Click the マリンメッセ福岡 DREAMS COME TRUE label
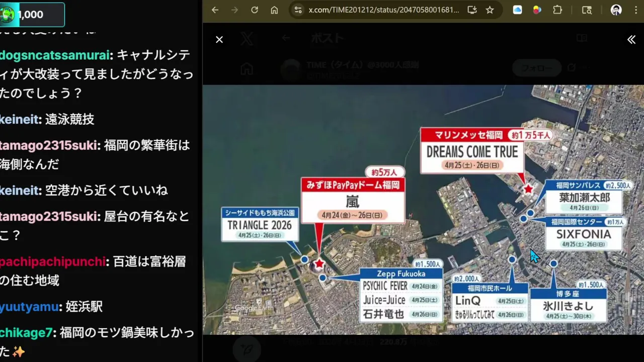This screenshot has height=362, width=644. (x=472, y=150)
